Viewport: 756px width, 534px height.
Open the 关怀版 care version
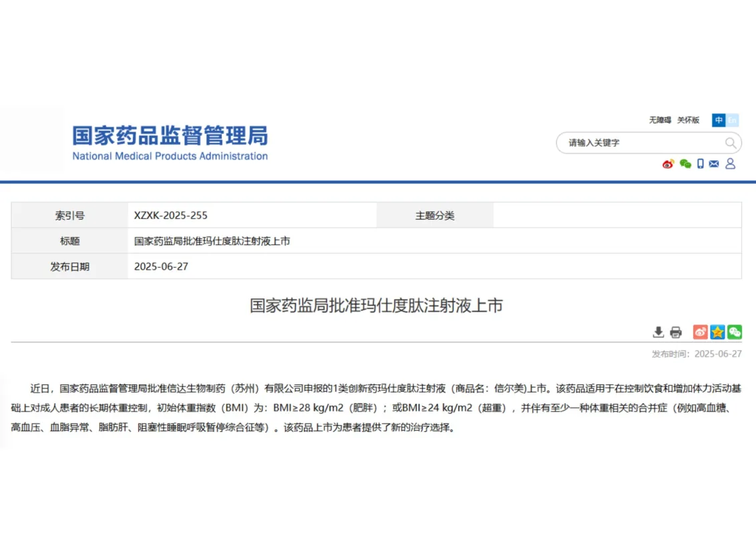[x=688, y=120]
